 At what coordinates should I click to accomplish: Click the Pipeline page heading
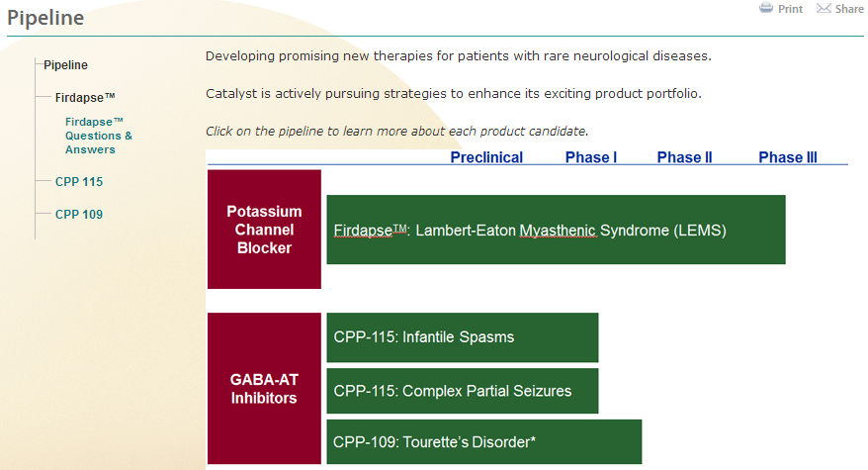coord(45,18)
